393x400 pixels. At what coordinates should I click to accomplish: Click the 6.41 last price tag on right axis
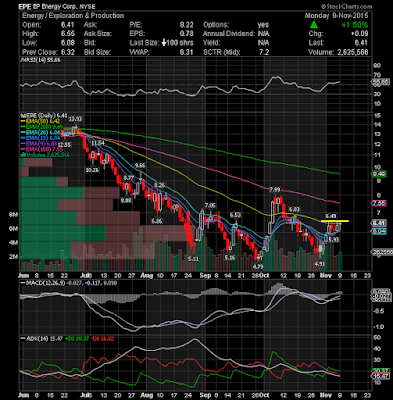click(379, 223)
